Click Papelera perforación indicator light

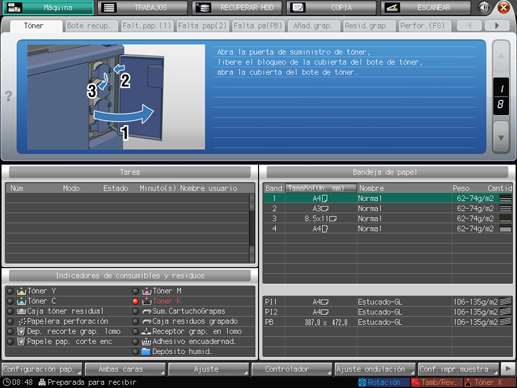[x=10, y=321]
